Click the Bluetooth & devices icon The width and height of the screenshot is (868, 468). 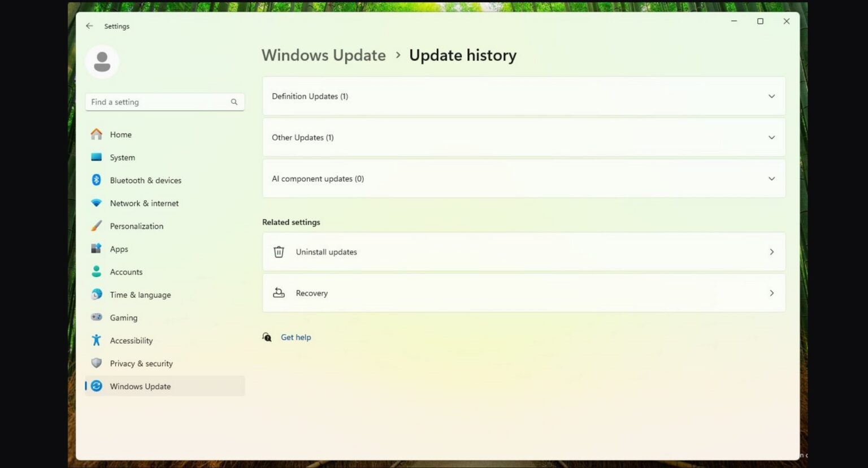(x=97, y=180)
